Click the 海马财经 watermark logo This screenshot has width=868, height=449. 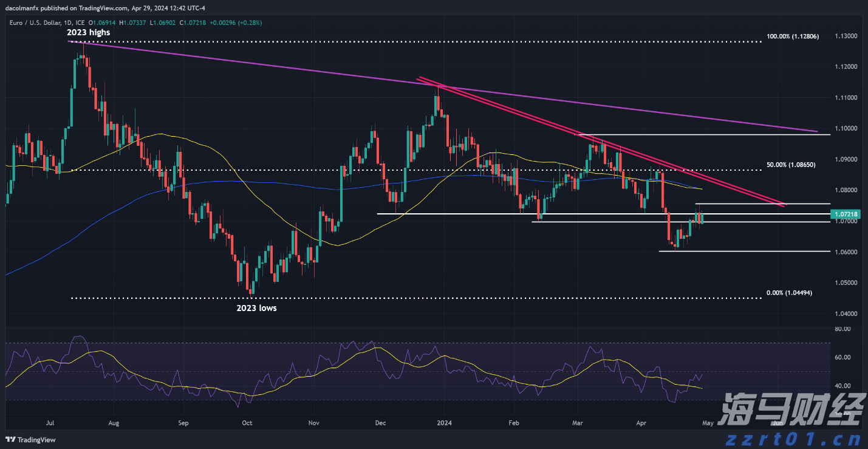click(790, 410)
